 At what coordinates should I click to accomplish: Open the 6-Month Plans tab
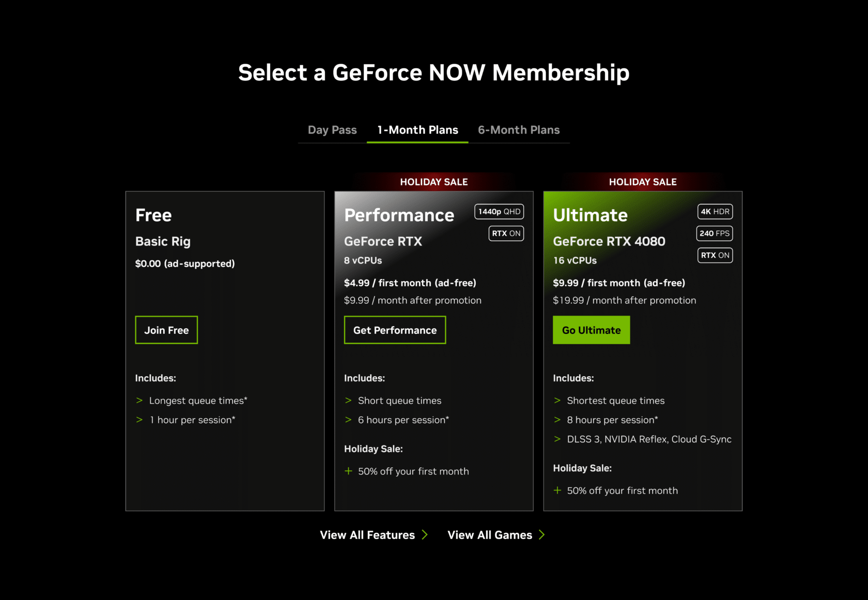[519, 130]
